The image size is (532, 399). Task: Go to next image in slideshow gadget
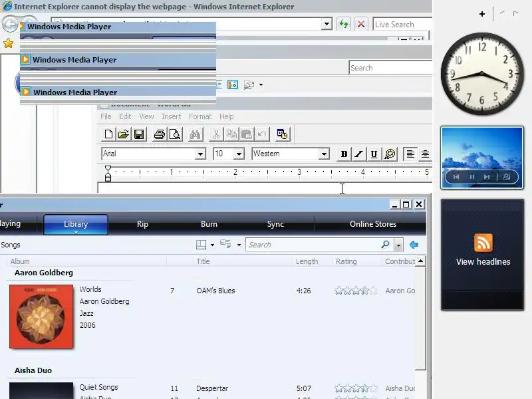coord(487,177)
